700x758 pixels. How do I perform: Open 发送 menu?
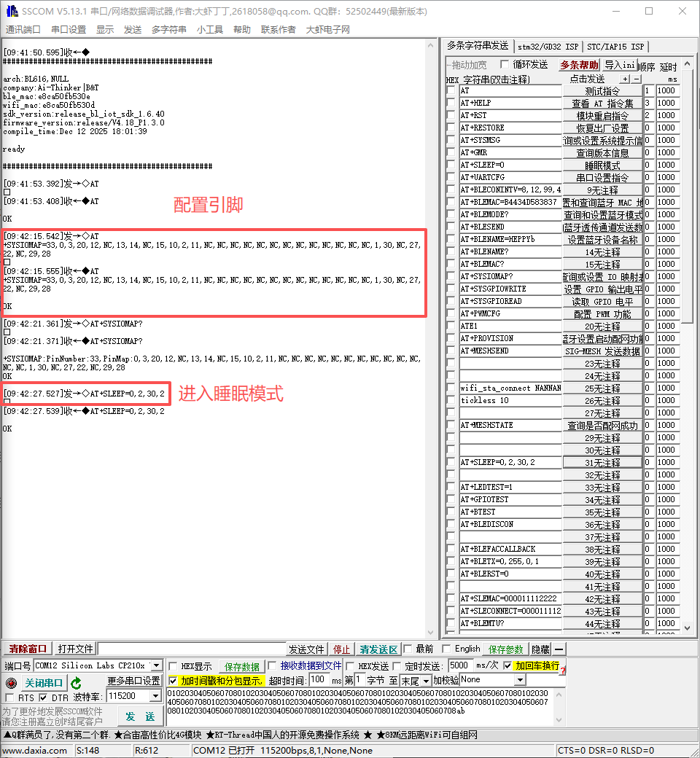(133, 29)
